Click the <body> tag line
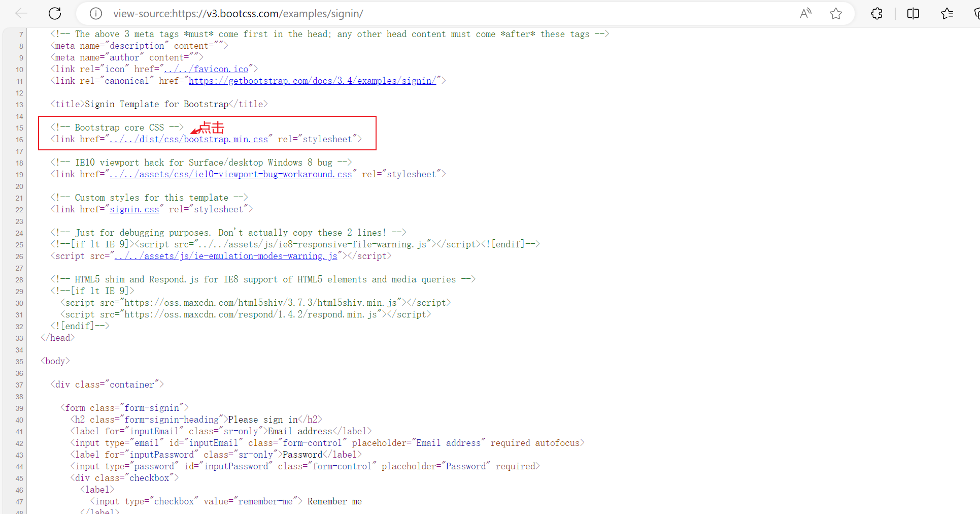Viewport: 980px width, 514px height. [55, 361]
